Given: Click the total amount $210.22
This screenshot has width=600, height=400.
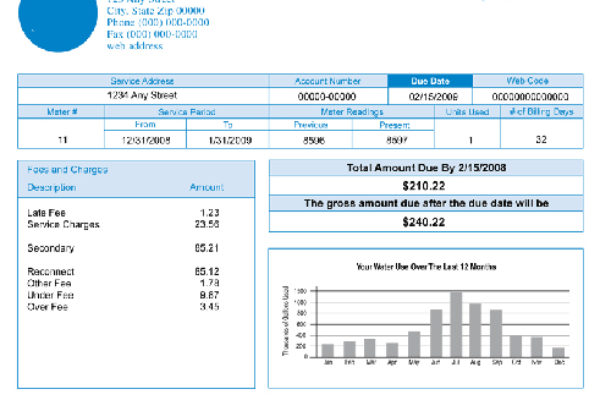Looking at the screenshot, I should coord(424,186).
